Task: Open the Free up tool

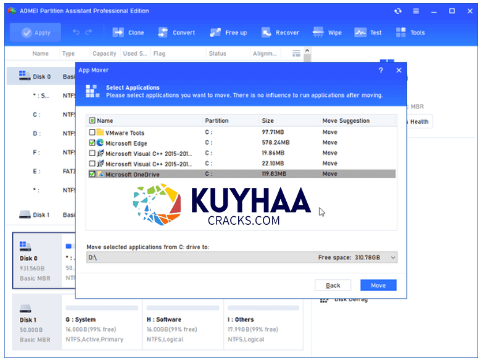Action: pyautogui.click(x=229, y=32)
